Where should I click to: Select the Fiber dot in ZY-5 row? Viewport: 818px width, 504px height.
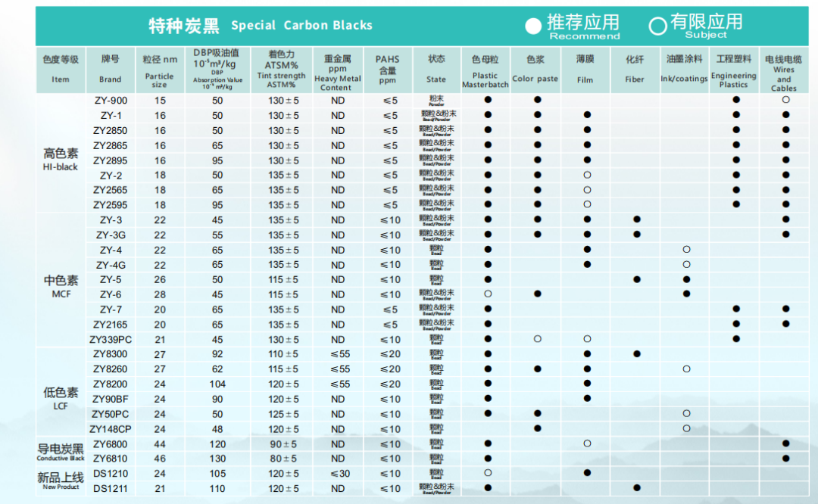click(637, 279)
